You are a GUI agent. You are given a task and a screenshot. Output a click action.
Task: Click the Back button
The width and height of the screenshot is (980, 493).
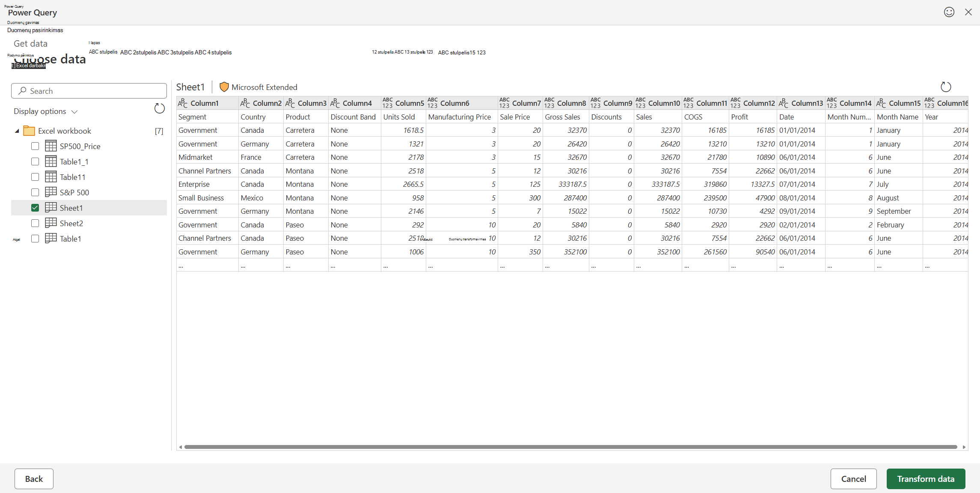pos(34,479)
